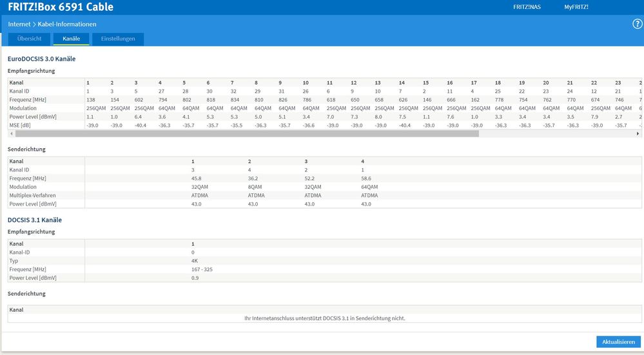Click frequency 746 of receive channel 23

point(620,100)
